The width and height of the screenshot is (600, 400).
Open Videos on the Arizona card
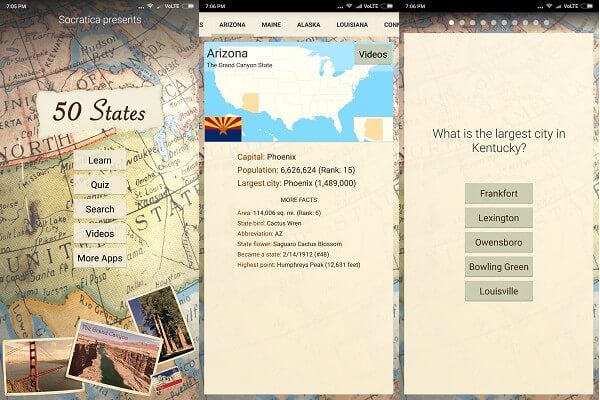(x=373, y=55)
